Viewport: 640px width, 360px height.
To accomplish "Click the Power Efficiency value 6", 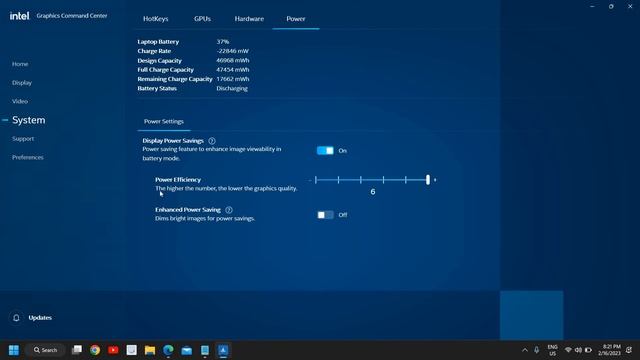I will tap(373, 192).
